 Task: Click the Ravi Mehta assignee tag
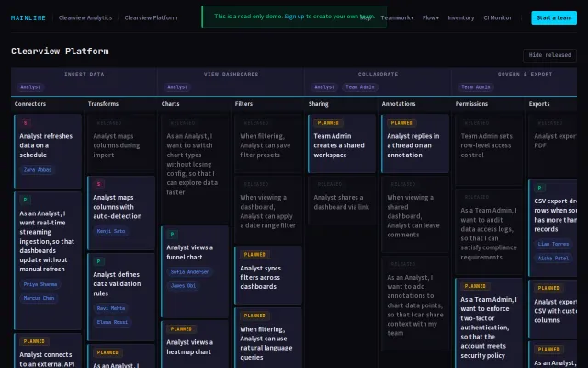tap(111, 308)
